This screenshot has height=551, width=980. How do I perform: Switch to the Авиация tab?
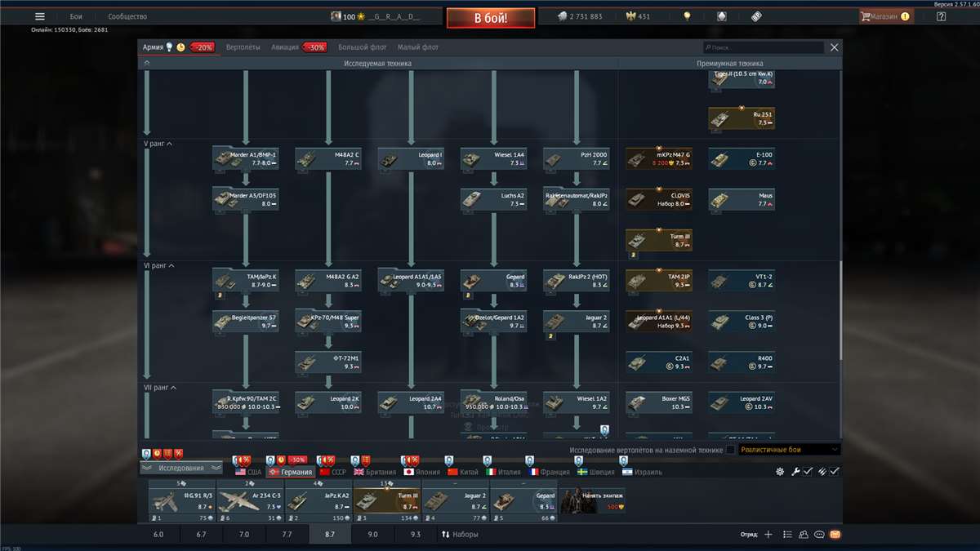285,47
